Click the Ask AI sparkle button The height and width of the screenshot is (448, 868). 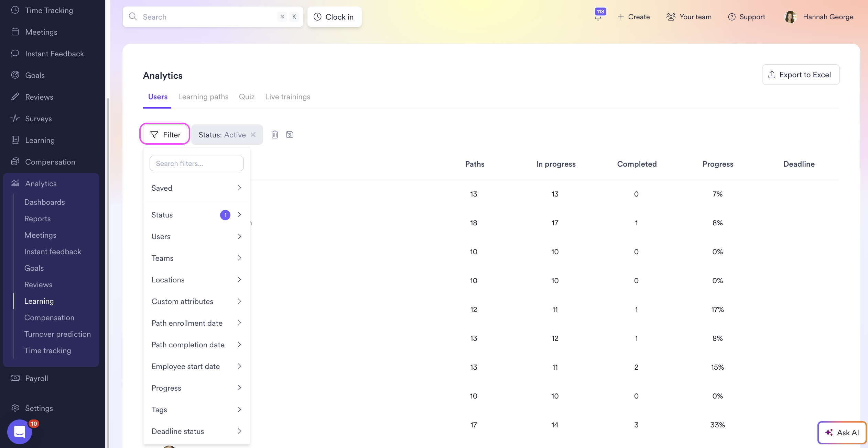[x=842, y=433]
